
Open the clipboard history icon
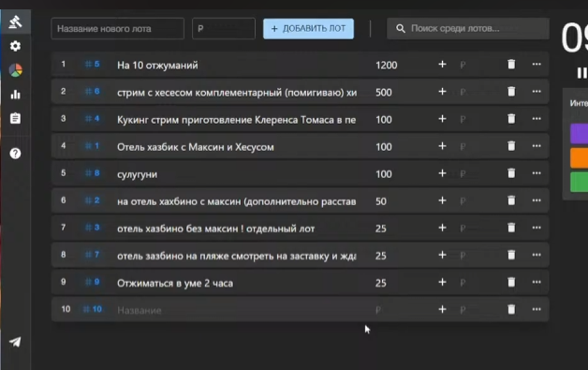pyautogui.click(x=15, y=118)
